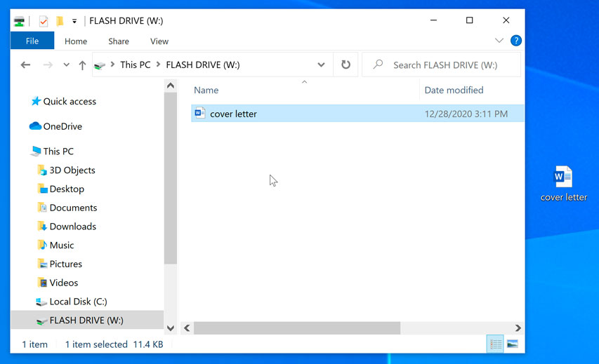Click the OneDrive cloud icon
Screen dimensions: 599x364
35,126
